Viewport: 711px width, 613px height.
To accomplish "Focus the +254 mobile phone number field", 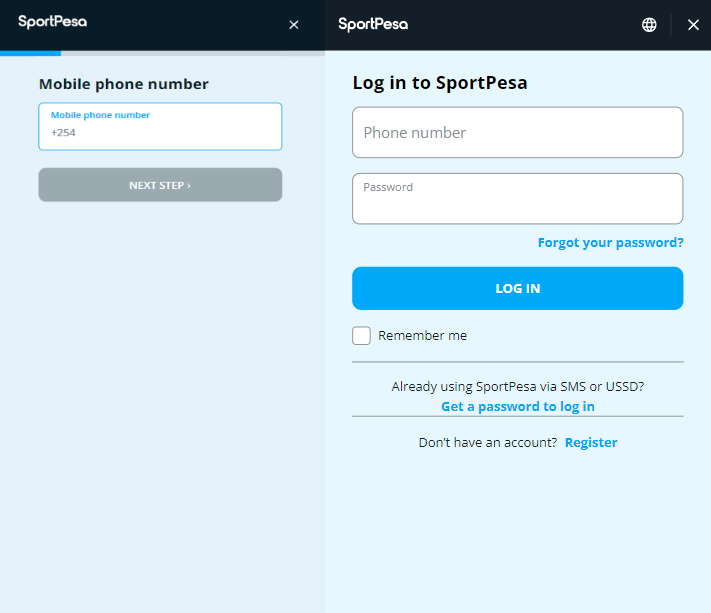I will click(160, 132).
